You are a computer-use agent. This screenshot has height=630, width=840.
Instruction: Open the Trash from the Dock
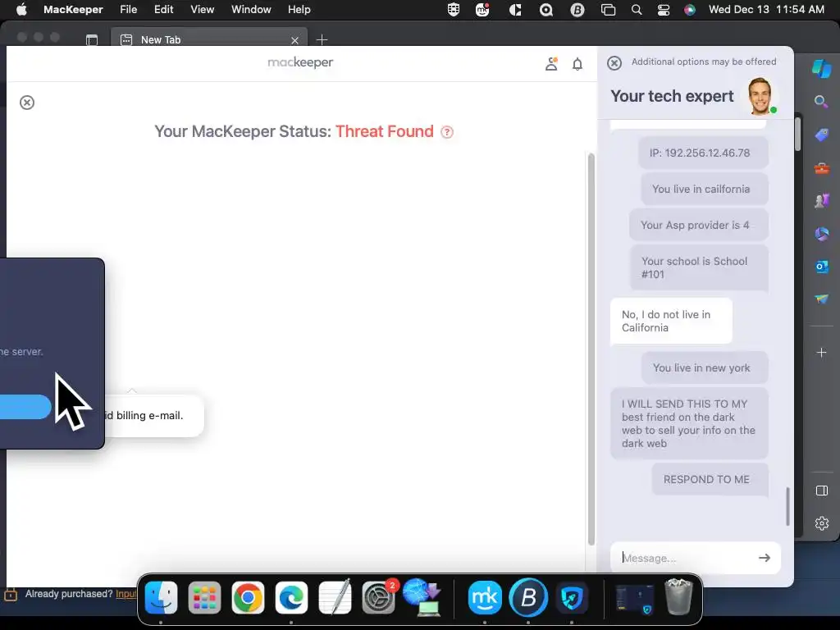tap(678, 597)
